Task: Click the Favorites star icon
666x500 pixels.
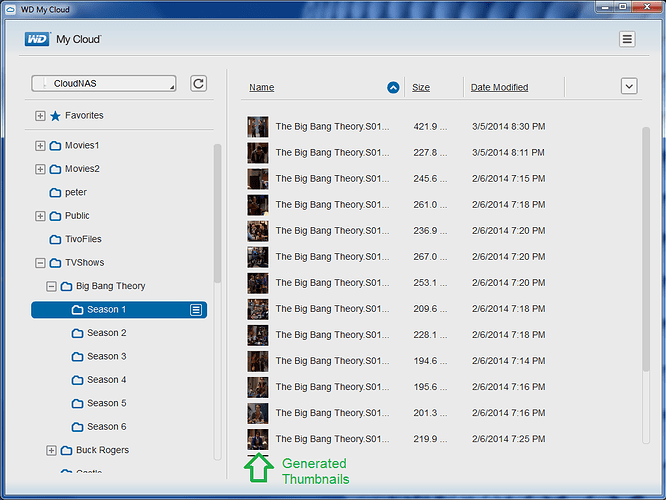Action: coord(55,116)
